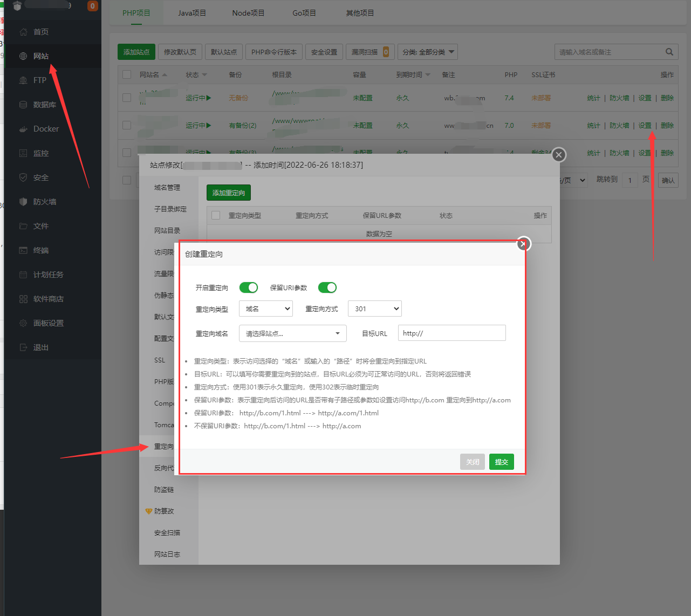691x616 pixels.
Task: Open the 请选择站点 dropdown
Action: (x=293, y=333)
